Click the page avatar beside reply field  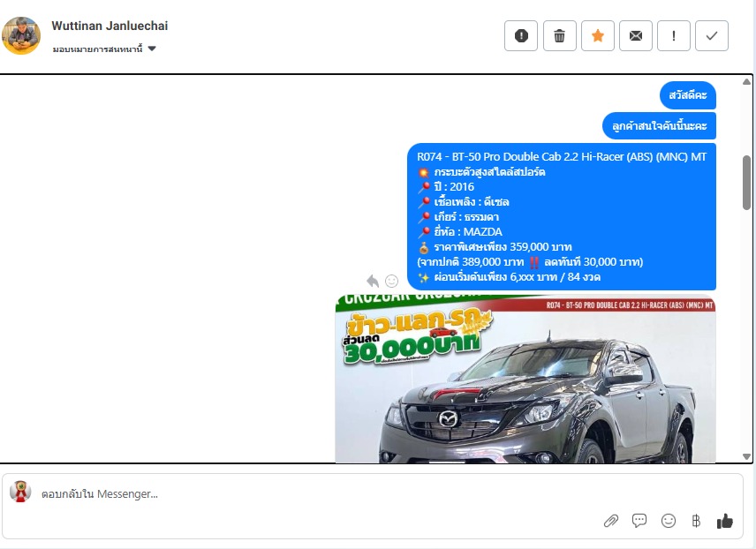coord(20,492)
